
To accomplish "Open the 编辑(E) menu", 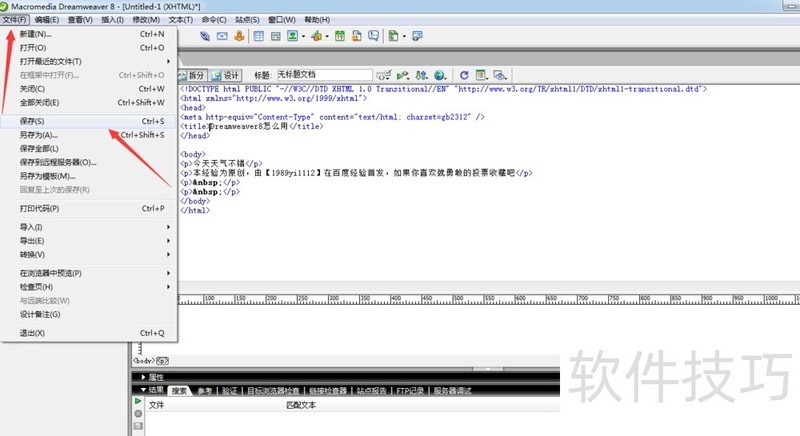I will pos(47,20).
